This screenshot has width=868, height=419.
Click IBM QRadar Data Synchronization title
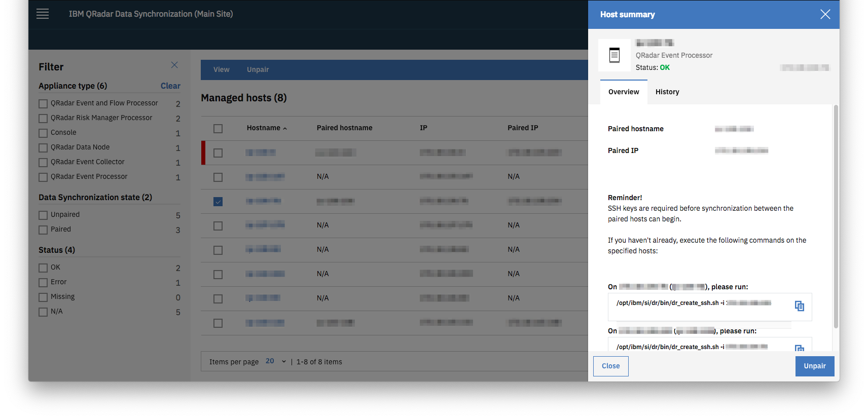tap(151, 14)
